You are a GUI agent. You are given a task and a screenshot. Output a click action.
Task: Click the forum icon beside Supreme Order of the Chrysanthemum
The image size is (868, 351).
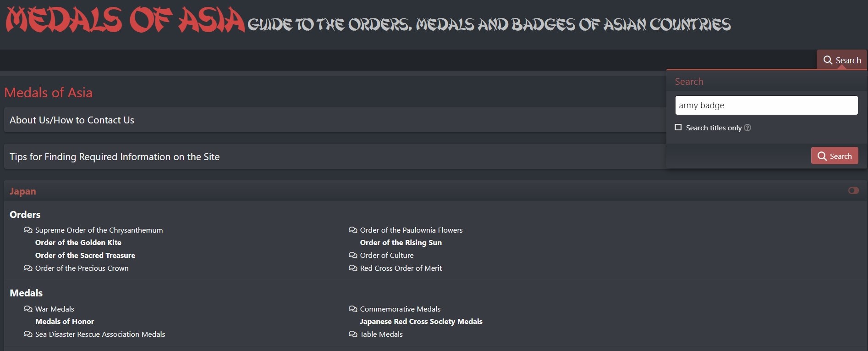coord(28,230)
